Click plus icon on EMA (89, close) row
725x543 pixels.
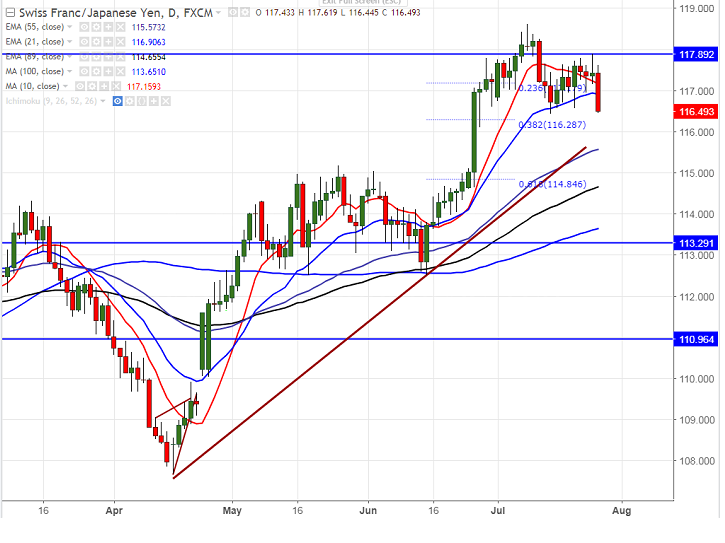pyautogui.click(x=108, y=57)
